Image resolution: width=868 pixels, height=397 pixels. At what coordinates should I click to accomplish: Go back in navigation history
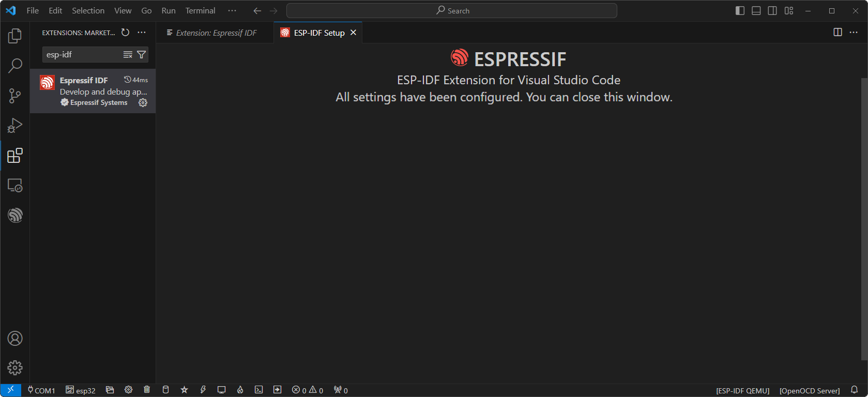257,10
